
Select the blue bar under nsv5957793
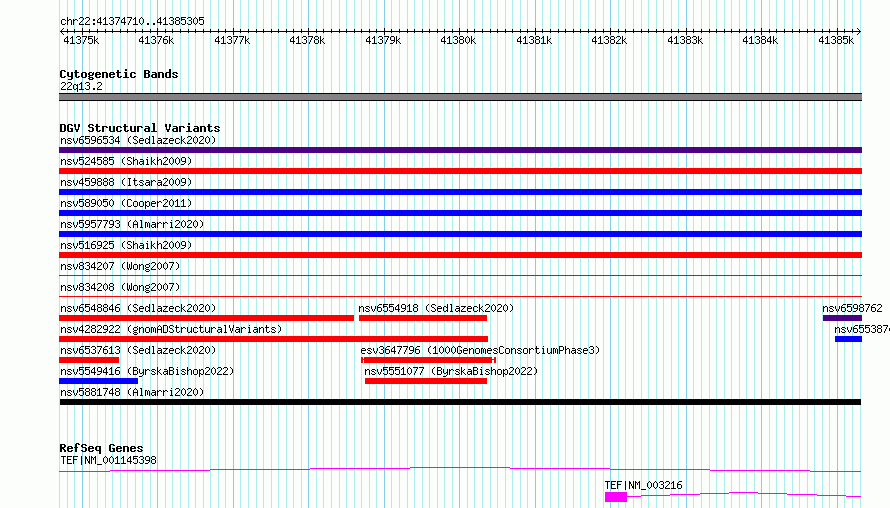click(x=460, y=234)
